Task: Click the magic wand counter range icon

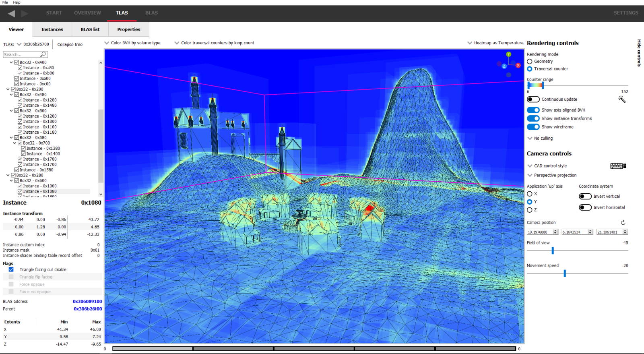Action: [x=622, y=99]
